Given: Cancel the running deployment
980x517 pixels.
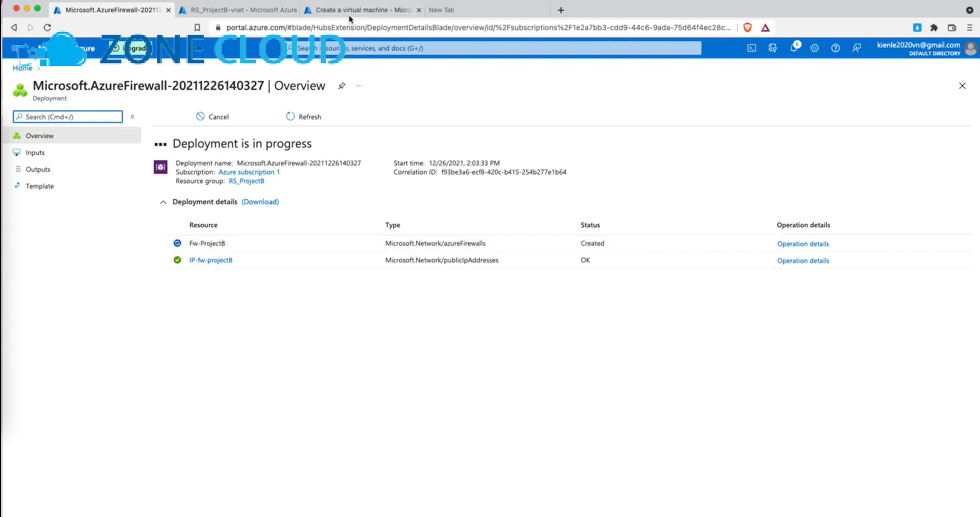Looking at the screenshot, I should tap(212, 116).
